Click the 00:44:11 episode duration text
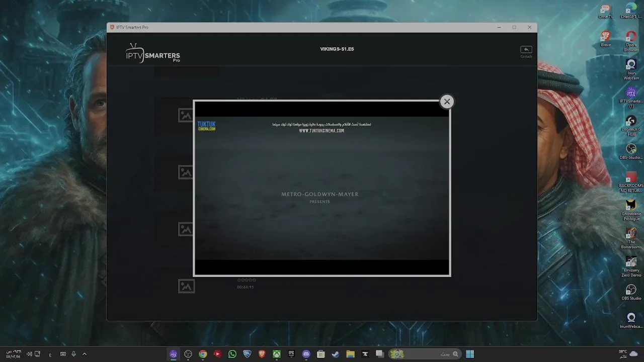 point(246,287)
